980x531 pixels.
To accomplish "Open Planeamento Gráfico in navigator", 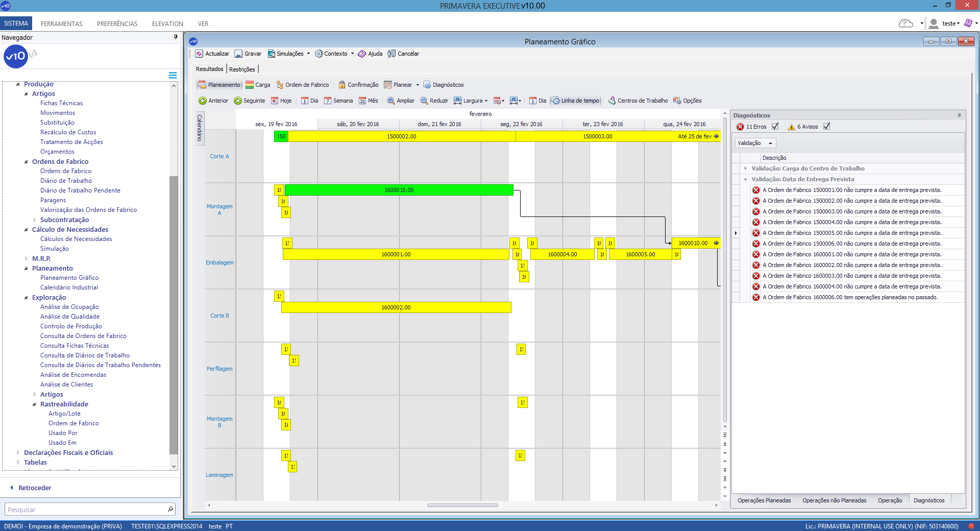I will 69,278.
